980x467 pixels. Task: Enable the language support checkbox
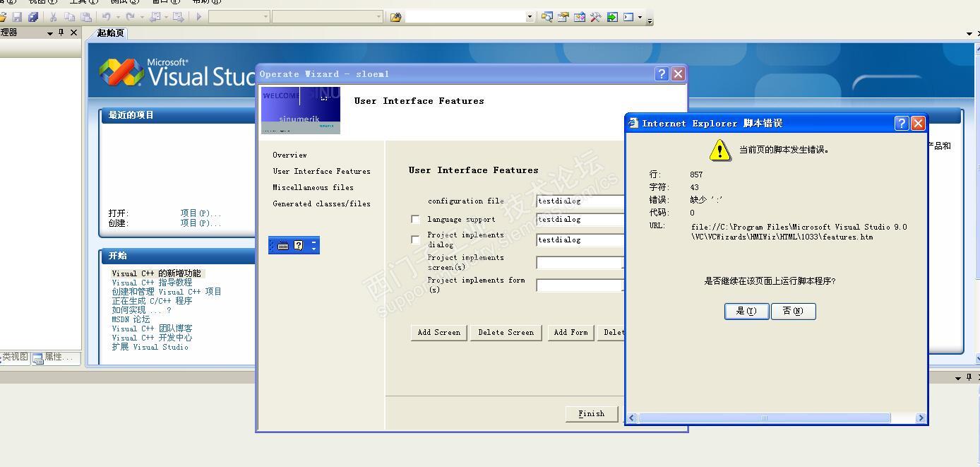pos(415,220)
